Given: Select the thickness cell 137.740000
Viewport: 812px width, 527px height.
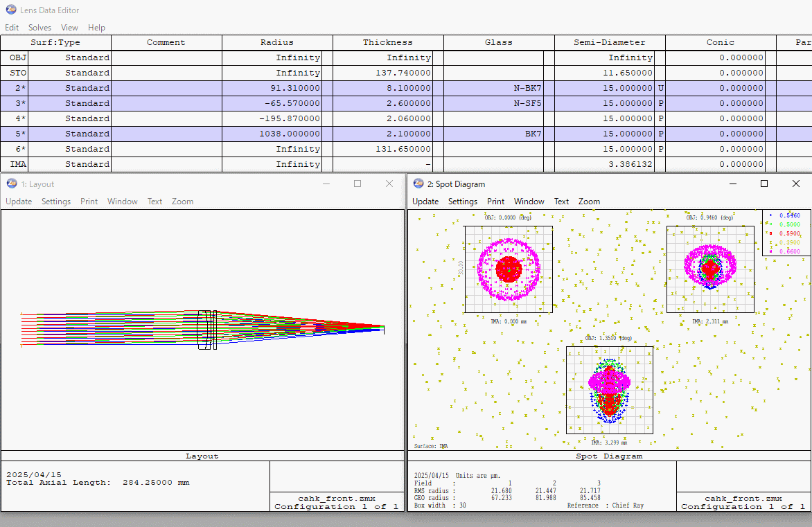Looking at the screenshot, I should [382, 73].
